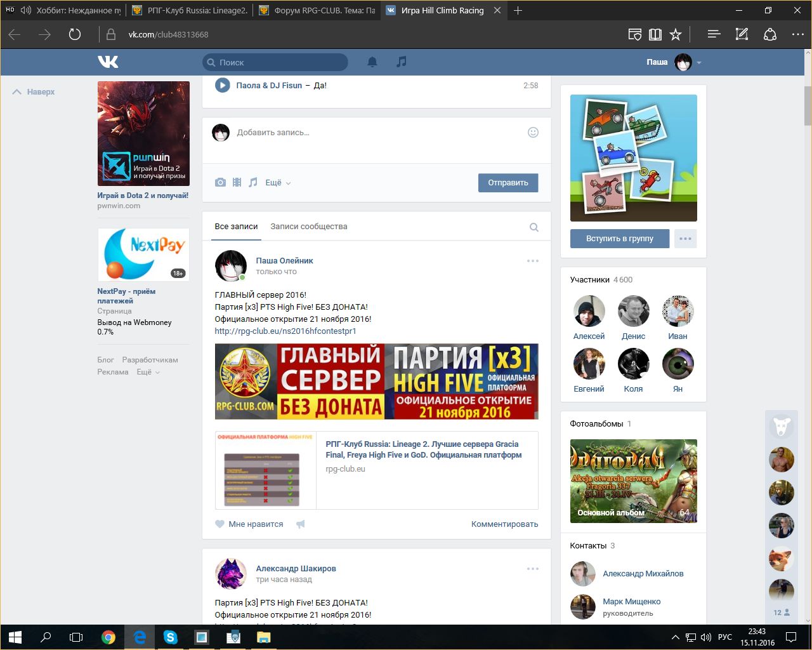Open profile menu dropdown arrow next to Паша
The width and height of the screenshot is (812, 650).
tap(699, 63)
